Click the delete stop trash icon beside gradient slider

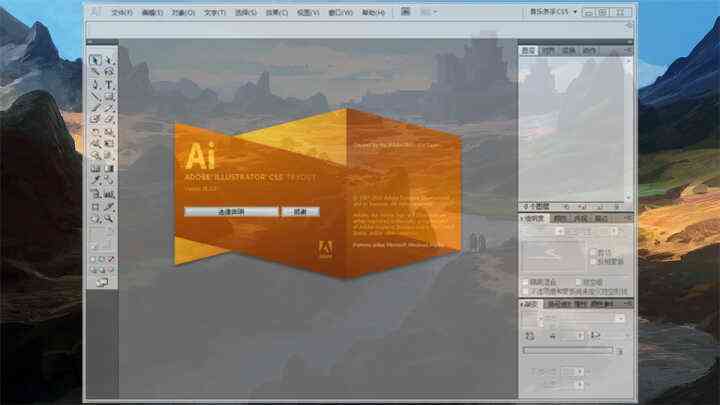[x=620, y=351]
